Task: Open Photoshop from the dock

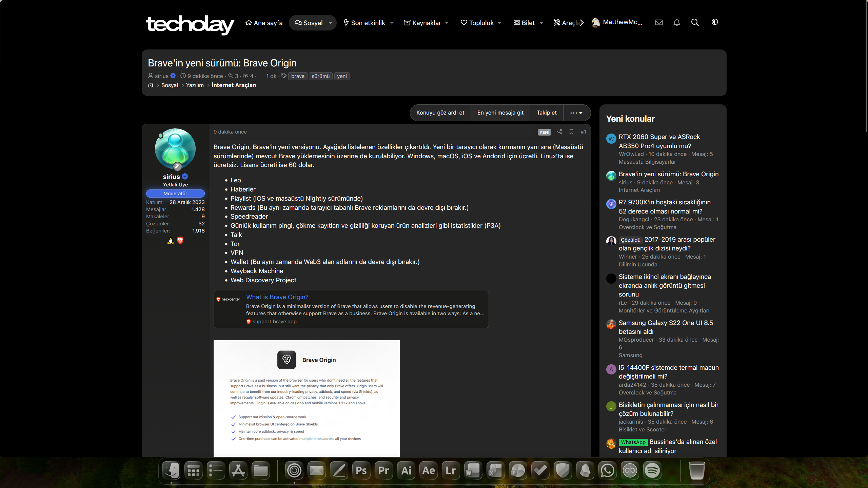Action: (x=361, y=470)
